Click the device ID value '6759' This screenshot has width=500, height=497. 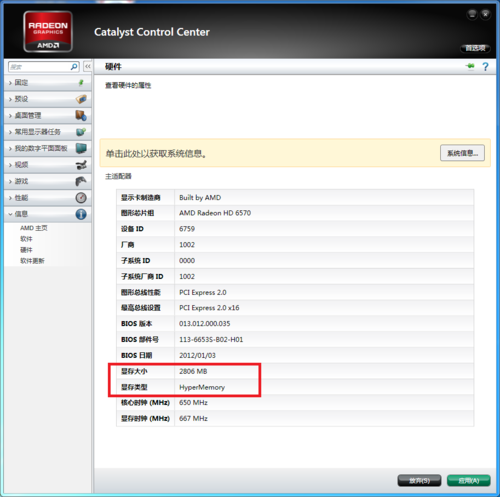[x=187, y=229]
